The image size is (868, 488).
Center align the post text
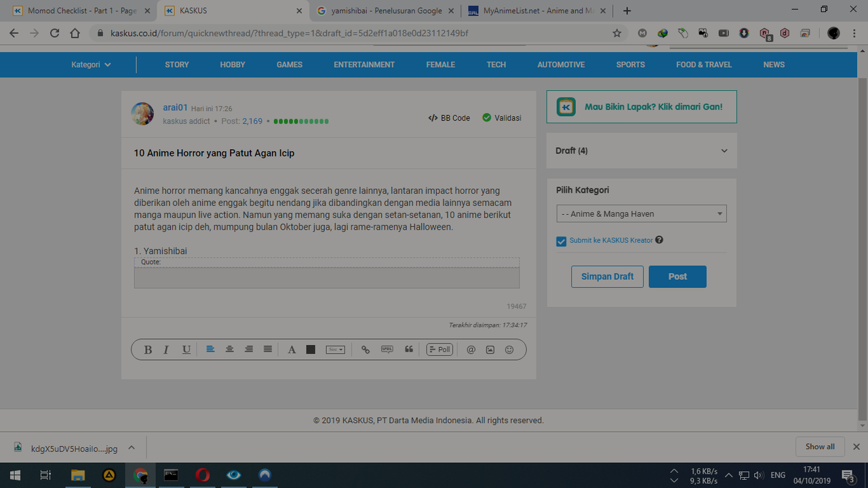click(x=230, y=350)
